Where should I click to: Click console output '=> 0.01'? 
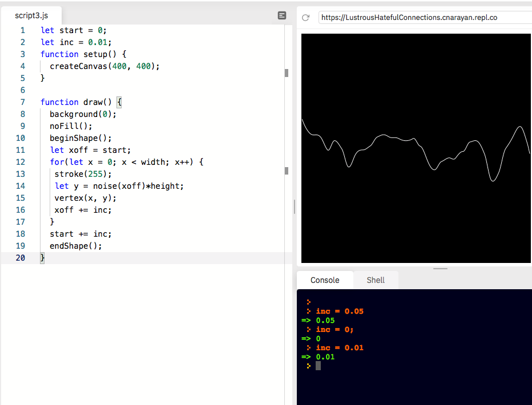click(x=318, y=357)
